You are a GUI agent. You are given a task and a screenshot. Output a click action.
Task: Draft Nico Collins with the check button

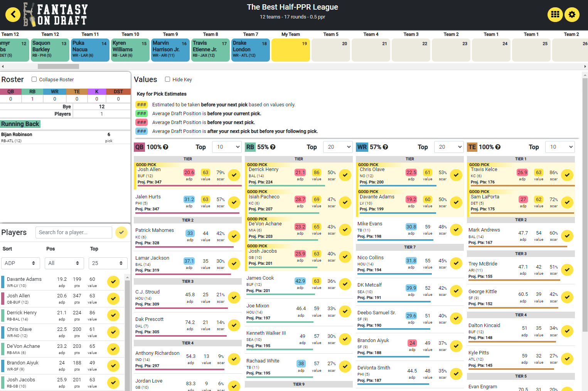[456, 263]
